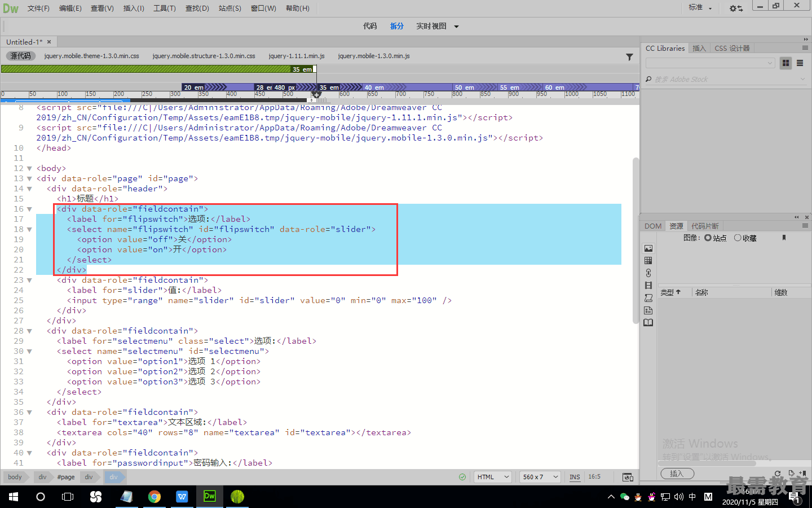
Task: Click the filter funnel icon
Action: pyautogui.click(x=629, y=57)
